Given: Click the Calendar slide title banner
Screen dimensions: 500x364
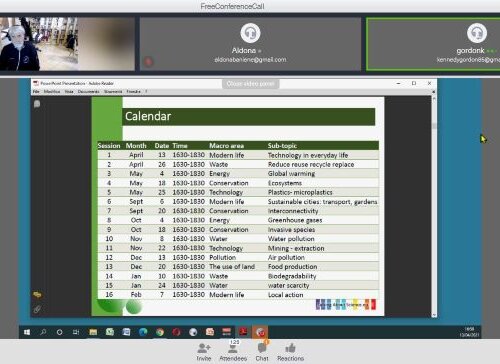Looking at the screenshot, I should pos(249,117).
